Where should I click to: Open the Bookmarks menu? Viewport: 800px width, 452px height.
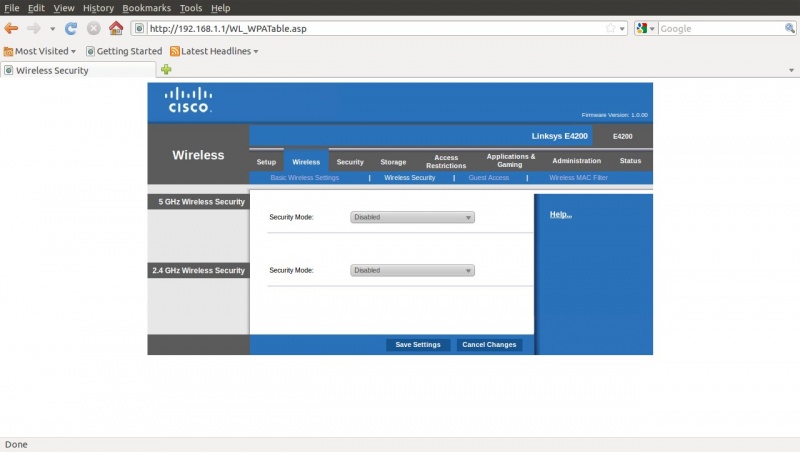click(x=147, y=8)
